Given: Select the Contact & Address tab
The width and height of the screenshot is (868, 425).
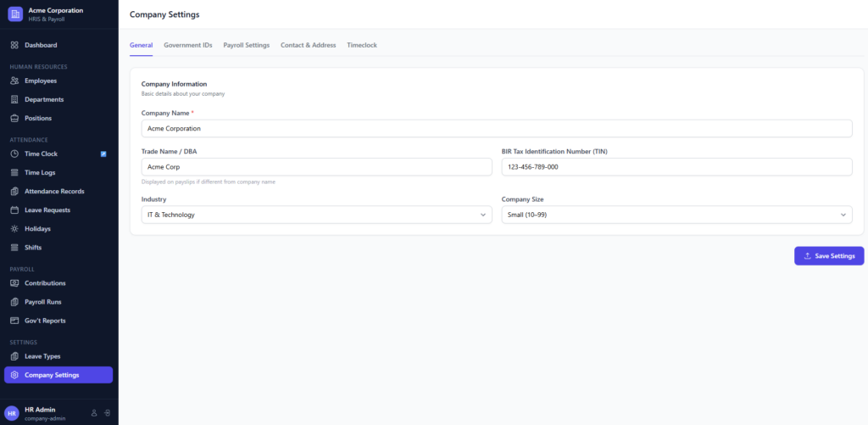Looking at the screenshot, I should tap(308, 45).
